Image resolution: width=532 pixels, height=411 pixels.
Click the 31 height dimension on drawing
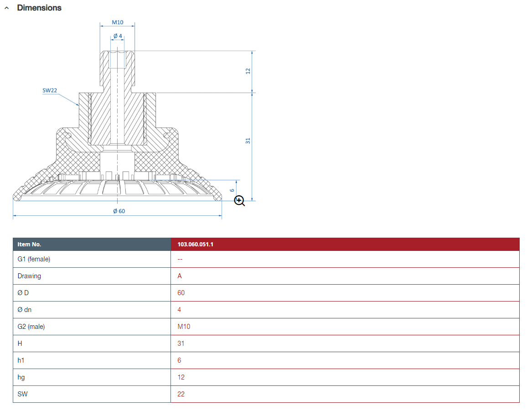(248, 141)
